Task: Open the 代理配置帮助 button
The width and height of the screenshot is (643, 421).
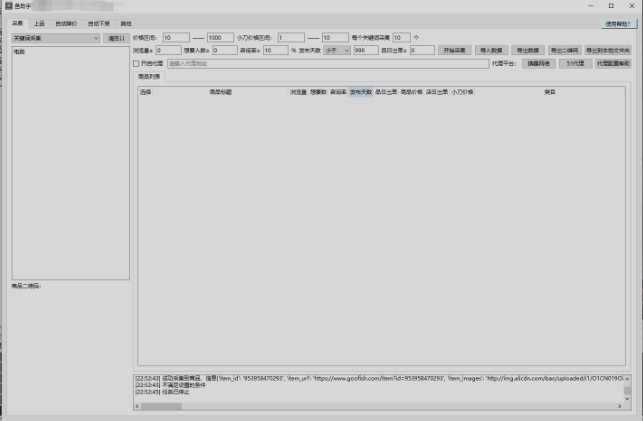Action: (x=613, y=63)
